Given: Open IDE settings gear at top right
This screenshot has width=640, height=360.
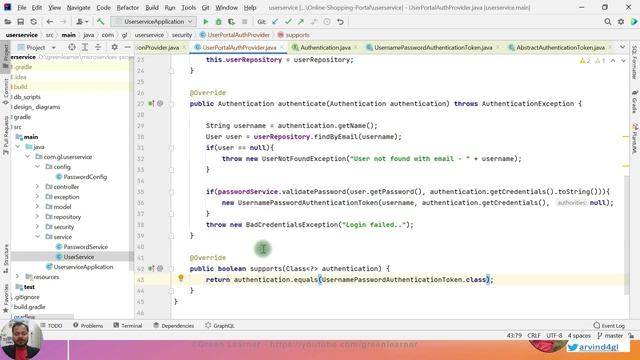Looking at the screenshot, I should point(621,22).
